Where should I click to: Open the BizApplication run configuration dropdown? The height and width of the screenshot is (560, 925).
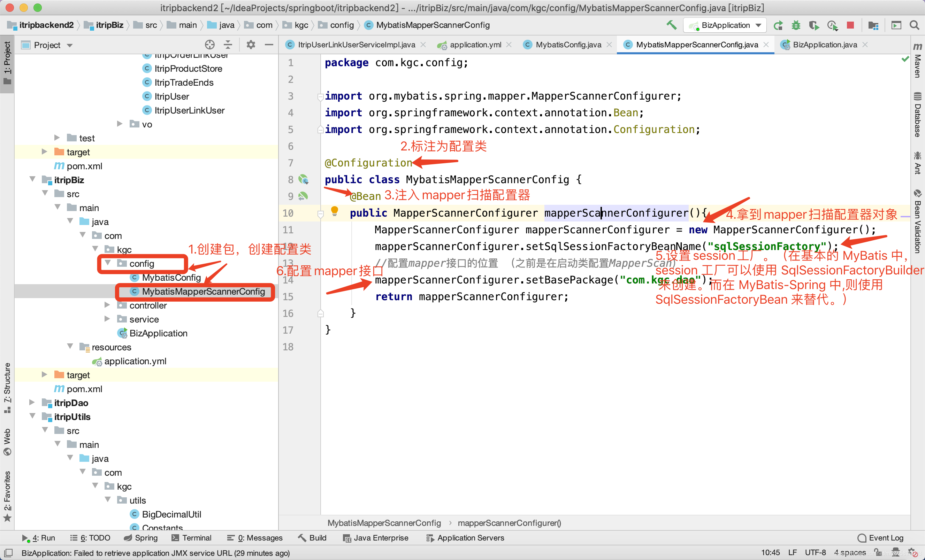coord(725,25)
